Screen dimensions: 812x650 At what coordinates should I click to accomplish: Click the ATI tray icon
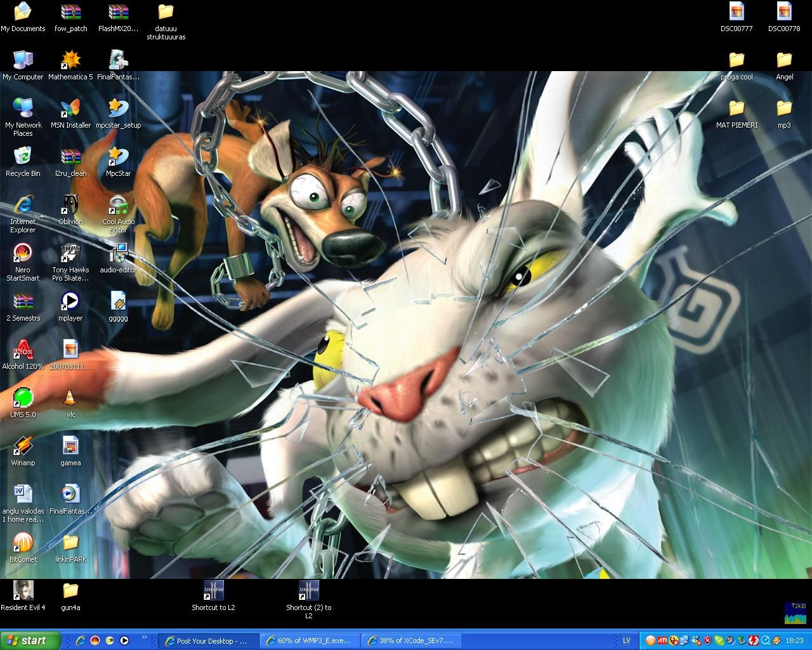662,640
